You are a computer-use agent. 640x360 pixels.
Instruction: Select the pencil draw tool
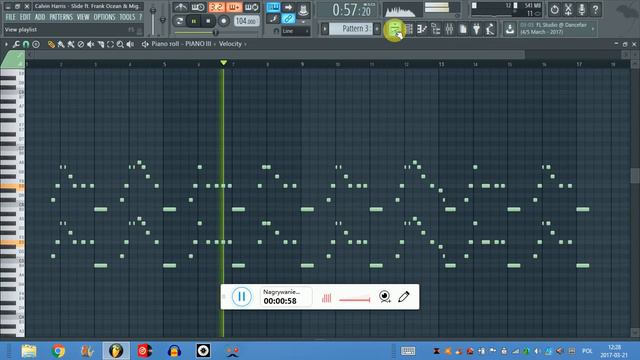click(x=51, y=44)
